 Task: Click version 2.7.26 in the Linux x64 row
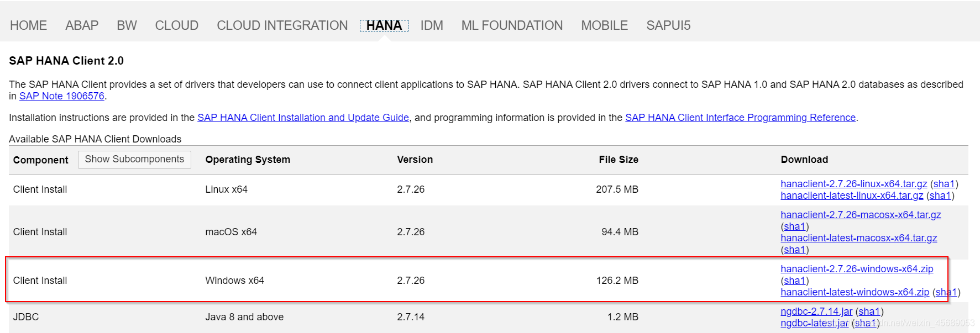point(411,189)
